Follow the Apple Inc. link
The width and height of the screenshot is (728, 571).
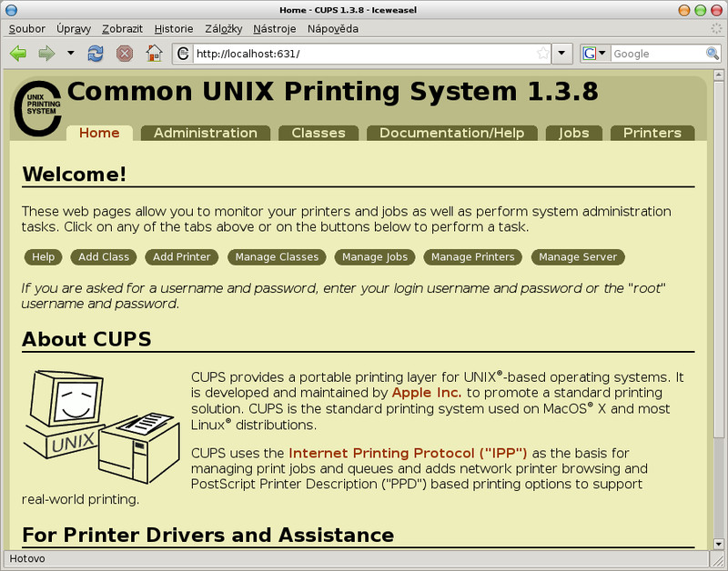[x=427, y=393]
